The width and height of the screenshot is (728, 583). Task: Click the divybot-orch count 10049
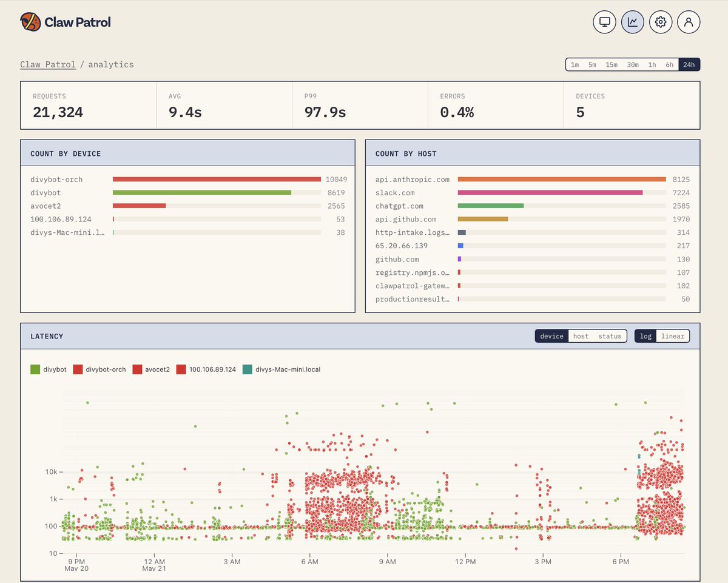335,180
